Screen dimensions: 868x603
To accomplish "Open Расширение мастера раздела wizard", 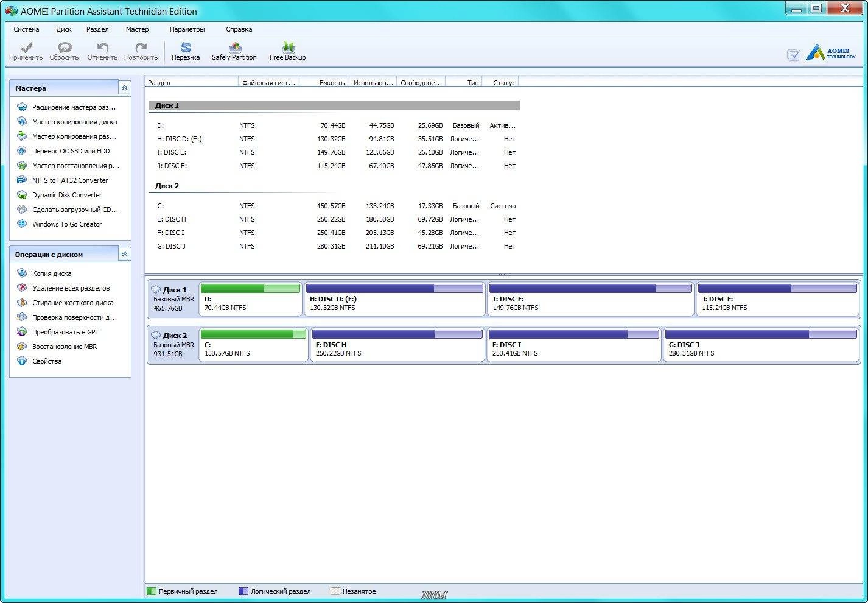I will coord(67,107).
